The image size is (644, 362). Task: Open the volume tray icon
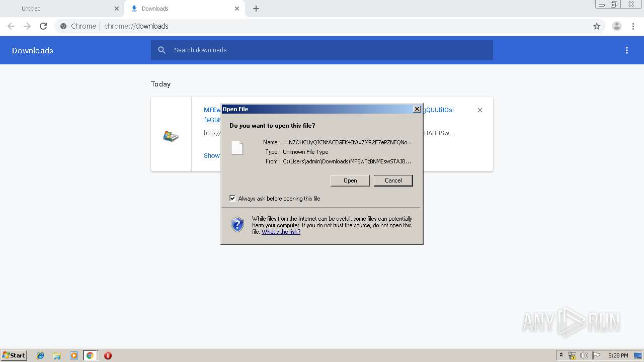(584, 355)
